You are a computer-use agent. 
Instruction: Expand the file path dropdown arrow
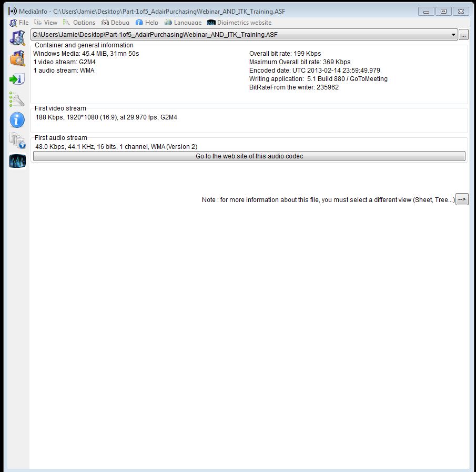click(x=453, y=35)
